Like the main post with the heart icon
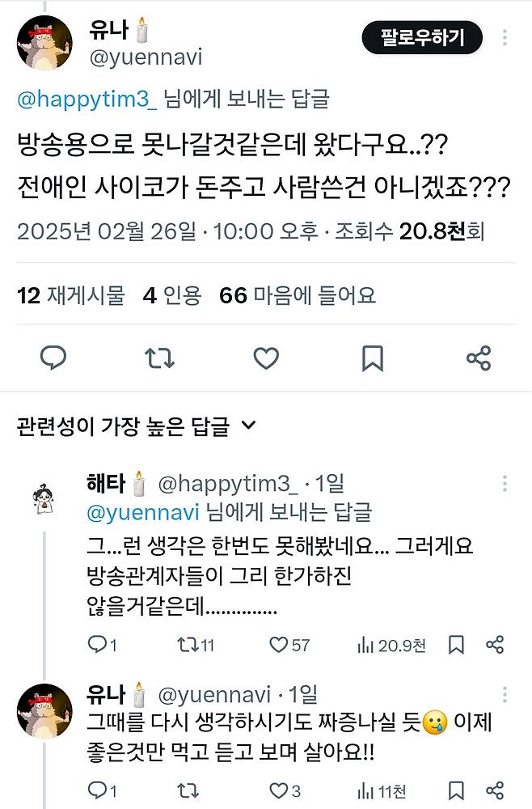Viewport: 532px width, 809px height. coord(266,358)
